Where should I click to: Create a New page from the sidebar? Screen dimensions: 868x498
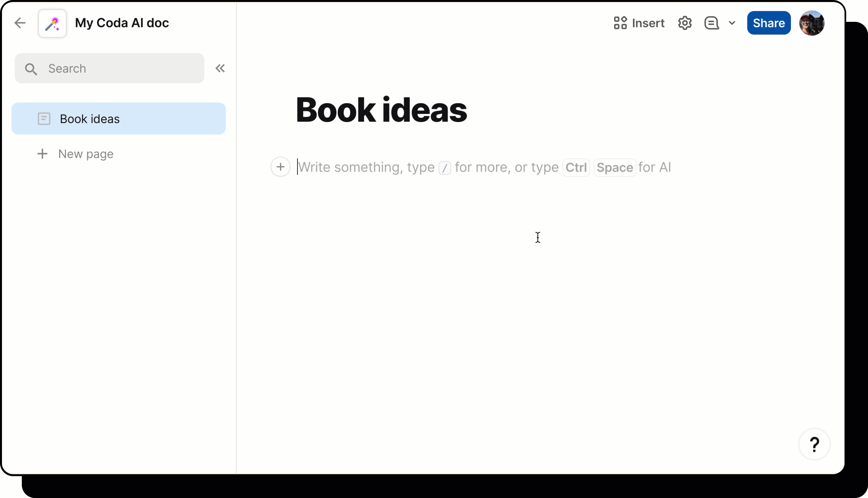pos(86,153)
